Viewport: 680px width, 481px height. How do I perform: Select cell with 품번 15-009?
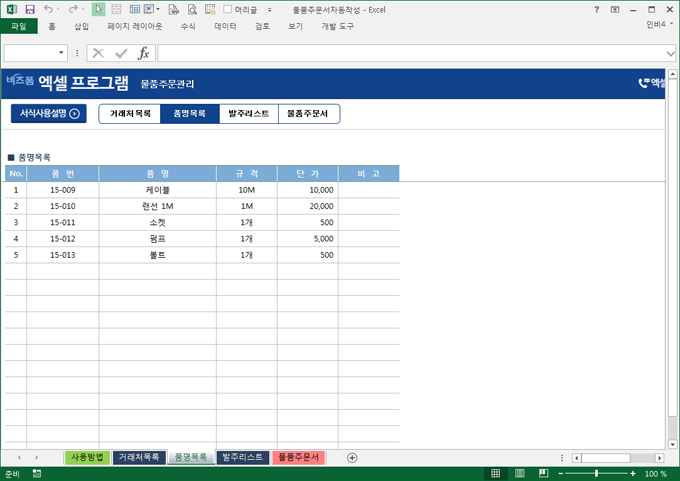62,190
